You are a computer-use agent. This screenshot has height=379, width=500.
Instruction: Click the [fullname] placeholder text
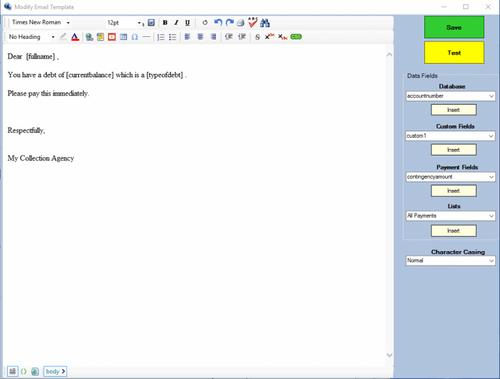coord(41,56)
